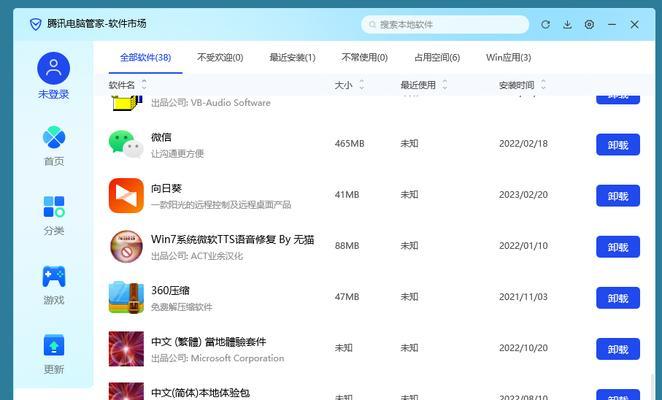The image size is (662, 400).
Task: Uninstall 向日葵 with 卸载 button
Action: click(618, 196)
